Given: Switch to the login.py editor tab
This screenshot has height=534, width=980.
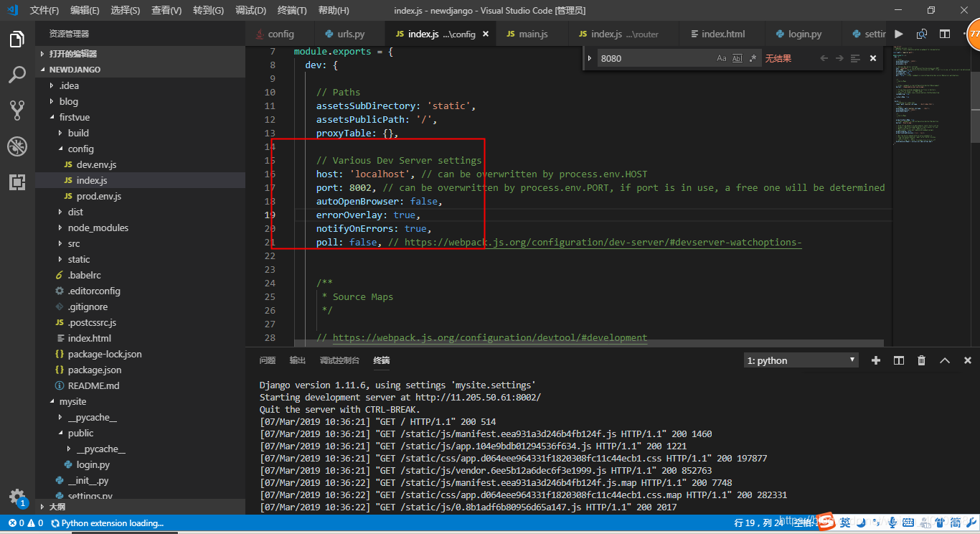Looking at the screenshot, I should [804, 34].
